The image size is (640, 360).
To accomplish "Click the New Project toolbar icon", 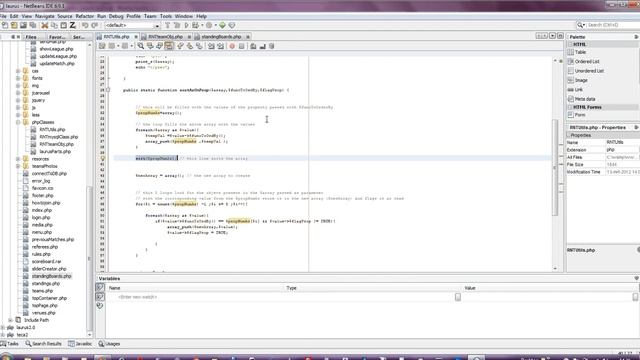I will point(14,25).
